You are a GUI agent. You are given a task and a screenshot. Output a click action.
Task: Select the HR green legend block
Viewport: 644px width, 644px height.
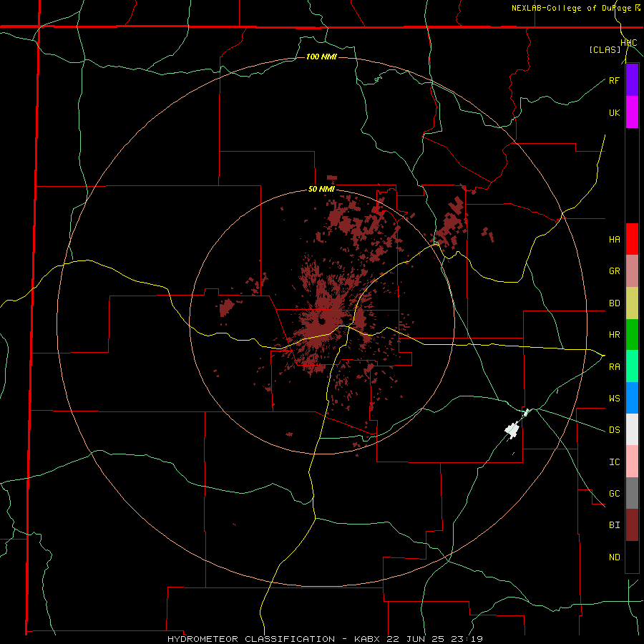click(x=632, y=334)
